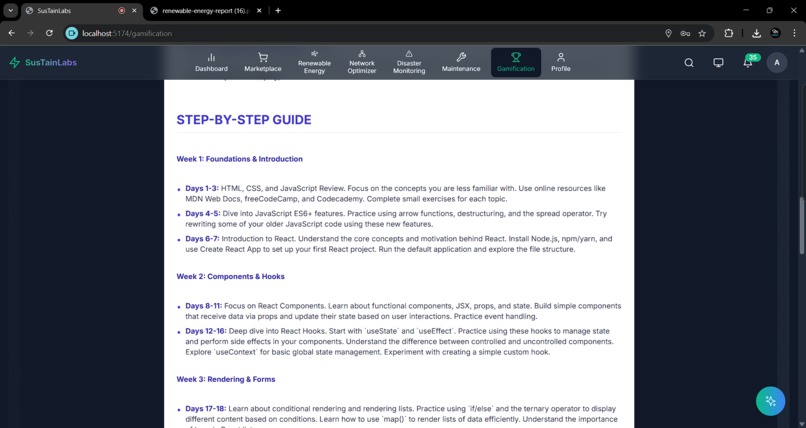This screenshot has width=806, height=428.
Task: Click the address bar URL
Action: click(127, 33)
